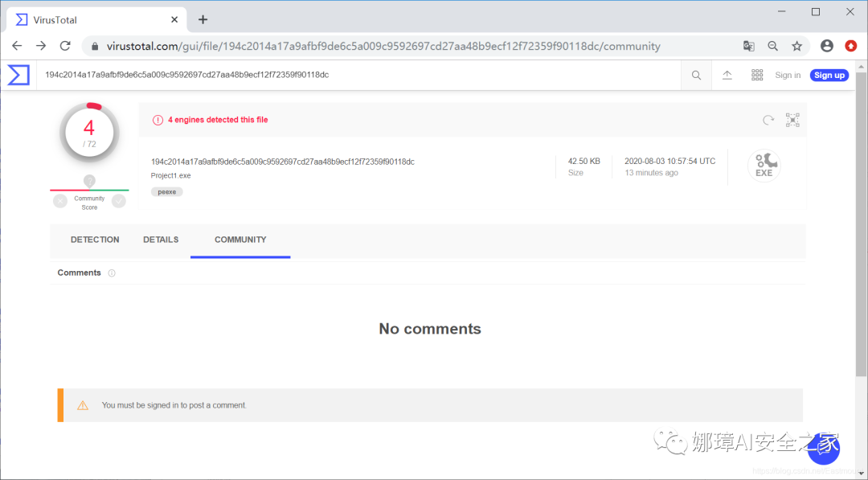Click the browser address bar URL
This screenshot has height=480, width=868.
pos(383,47)
